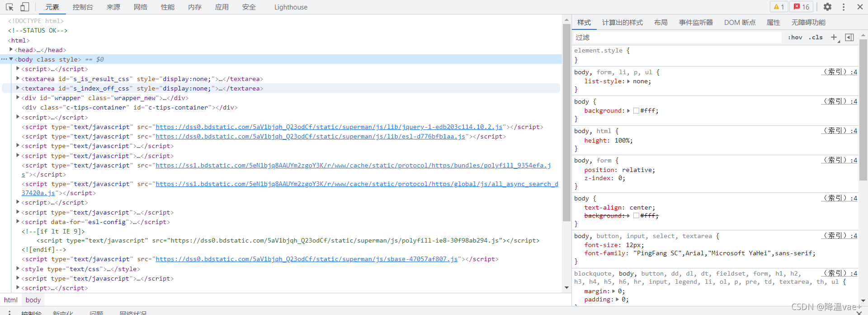
Task: Open the 内存 tab
Action: pyautogui.click(x=195, y=7)
